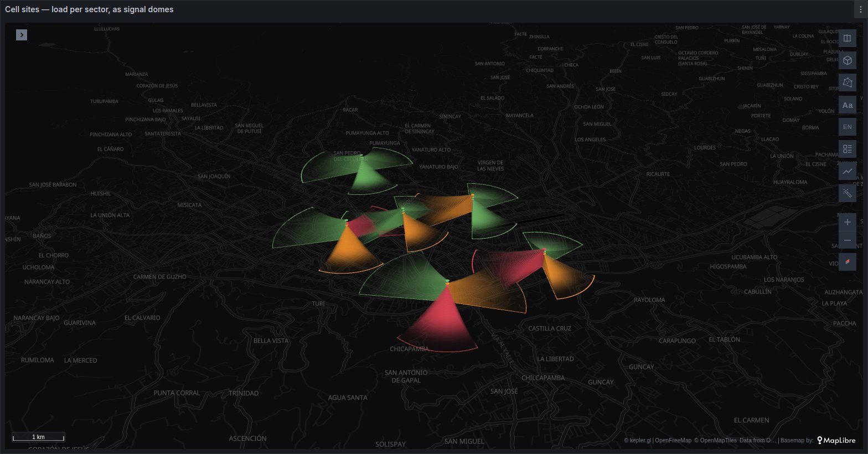This screenshot has width=868, height=454.
Task: Reset map bearing with compass button
Action: coord(848,262)
